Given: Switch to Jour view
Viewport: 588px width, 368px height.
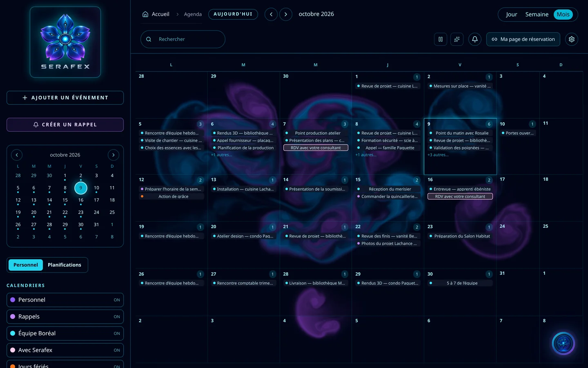Looking at the screenshot, I should pyautogui.click(x=512, y=14).
